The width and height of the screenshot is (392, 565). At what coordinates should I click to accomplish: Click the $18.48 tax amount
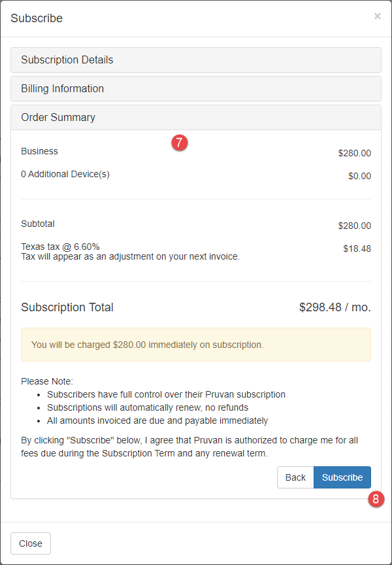click(357, 248)
